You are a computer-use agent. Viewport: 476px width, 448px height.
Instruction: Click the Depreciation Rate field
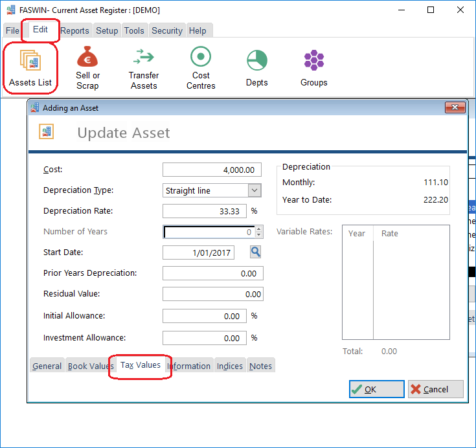pos(205,211)
